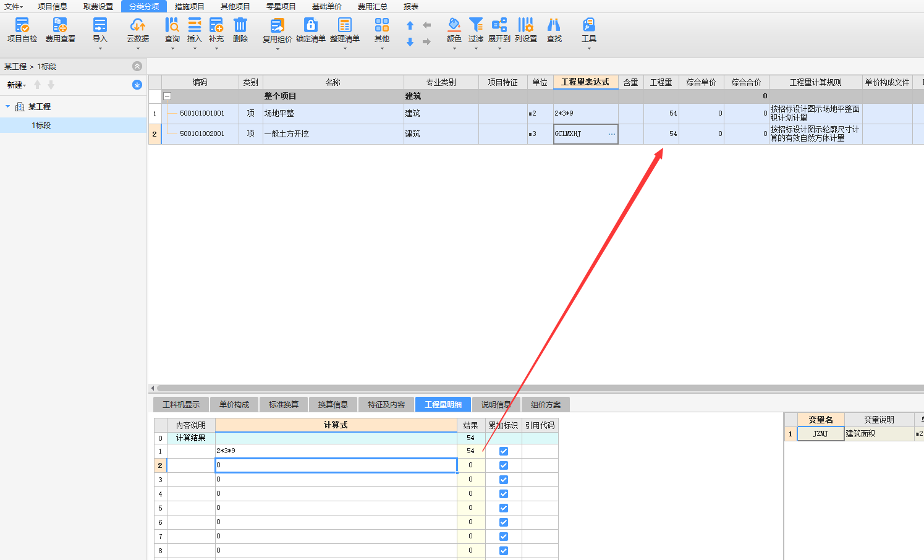924x560 pixels.
Task: Open 列设置 column settings
Action: click(525, 30)
